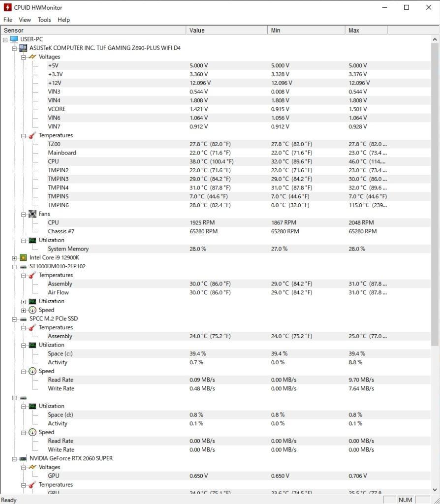Viewport: 440px width, 504px height.
Task: Click the motherboard Utilization graph icon
Action: 32,240
